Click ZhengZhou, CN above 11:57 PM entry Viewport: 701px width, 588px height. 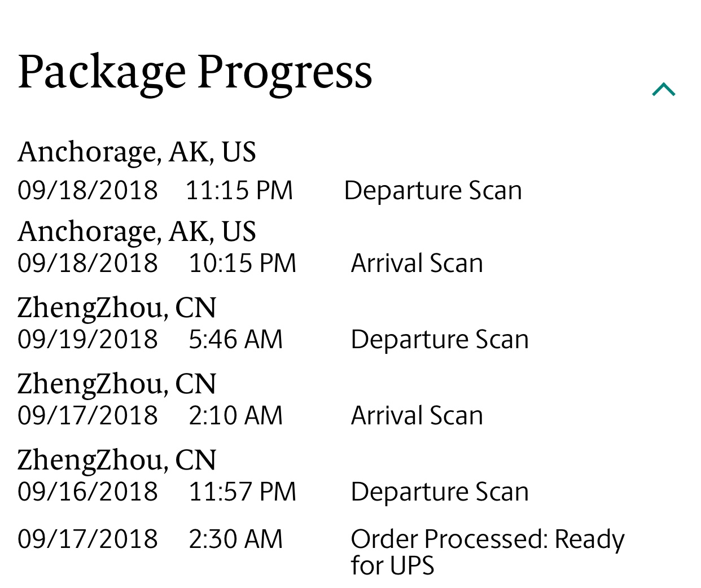[117, 460]
